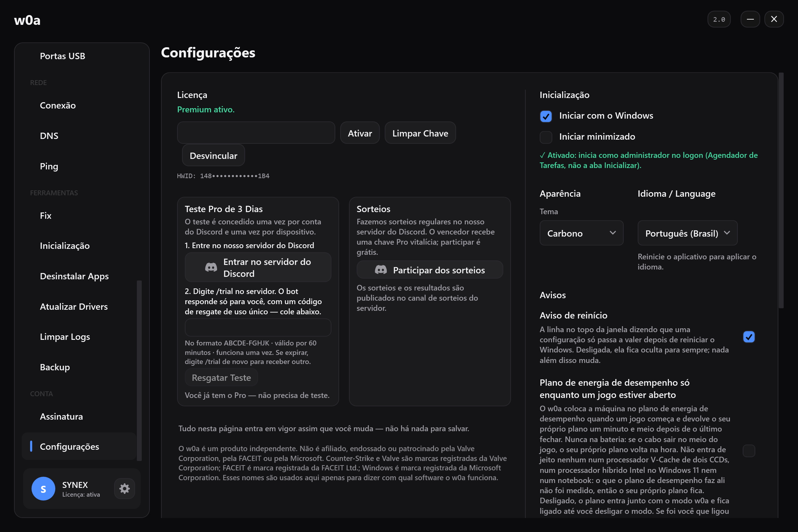Enable the Plano de energia de desempenho checkbox
Screen dimensions: 798x532
click(x=749, y=451)
